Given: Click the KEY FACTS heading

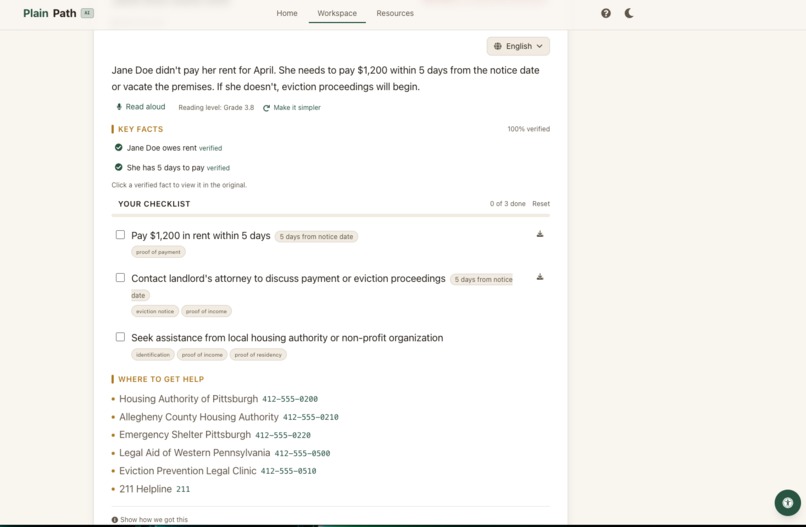Looking at the screenshot, I should (140, 129).
